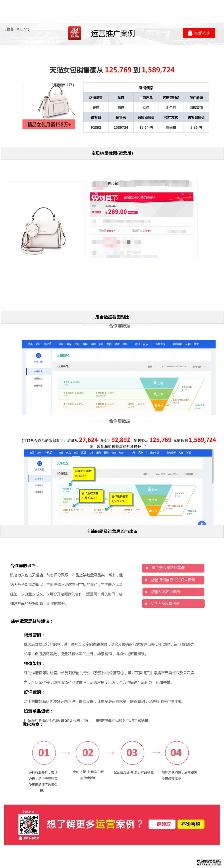Select 交易概况 in after-cooperation sidebar
224x868 pixels.
[x=39, y=479]
